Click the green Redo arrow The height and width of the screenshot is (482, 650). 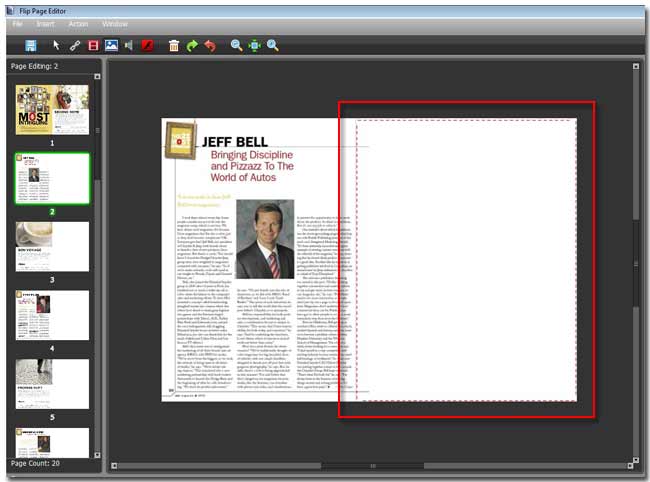click(x=192, y=45)
